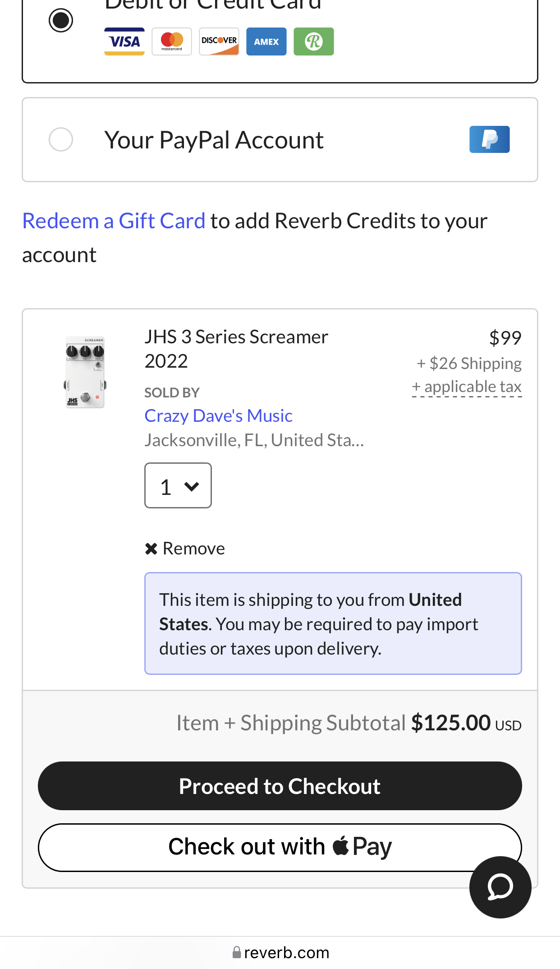The width and height of the screenshot is (560, 969).
Task: Click the Redeem a Gift Card link
Action: click(114, 221)
